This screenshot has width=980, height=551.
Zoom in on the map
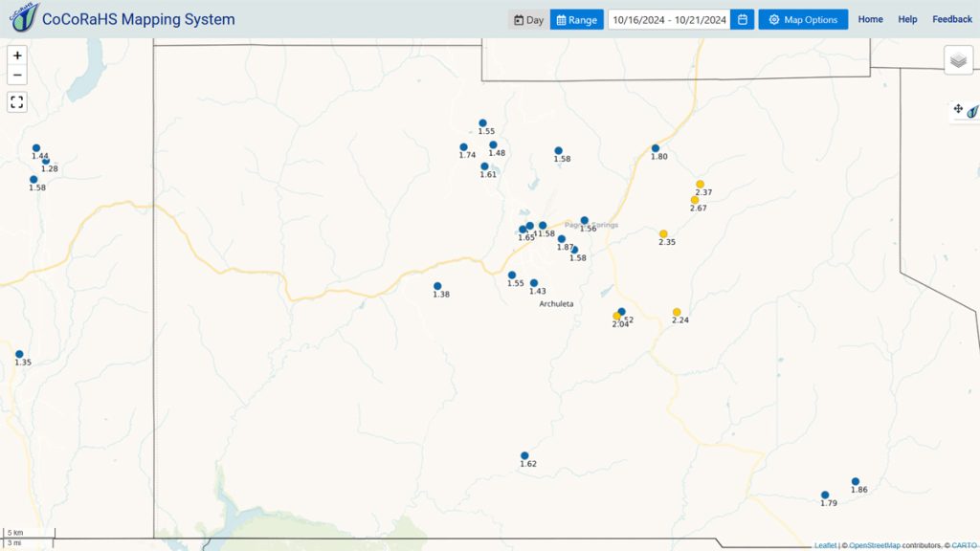(17, 55)
